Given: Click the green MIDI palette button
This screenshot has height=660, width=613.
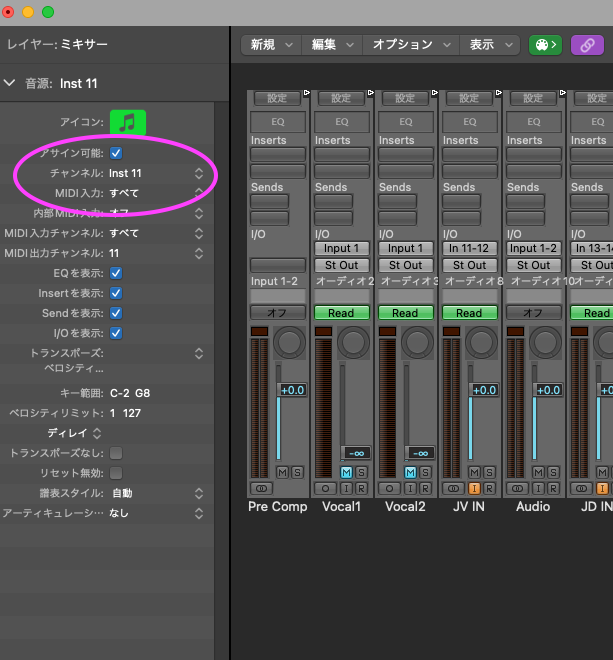Looking at the screenshot, I should click(x=543, y=45).
